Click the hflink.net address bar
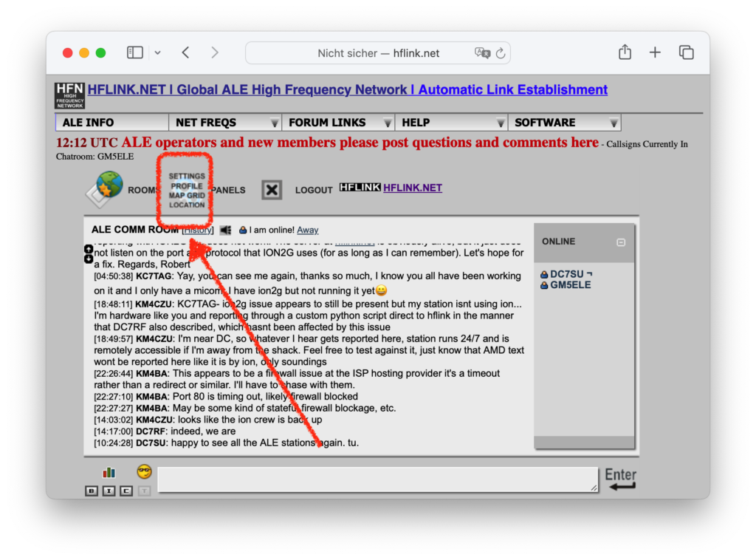756x560 pixels. pos(378,53)
